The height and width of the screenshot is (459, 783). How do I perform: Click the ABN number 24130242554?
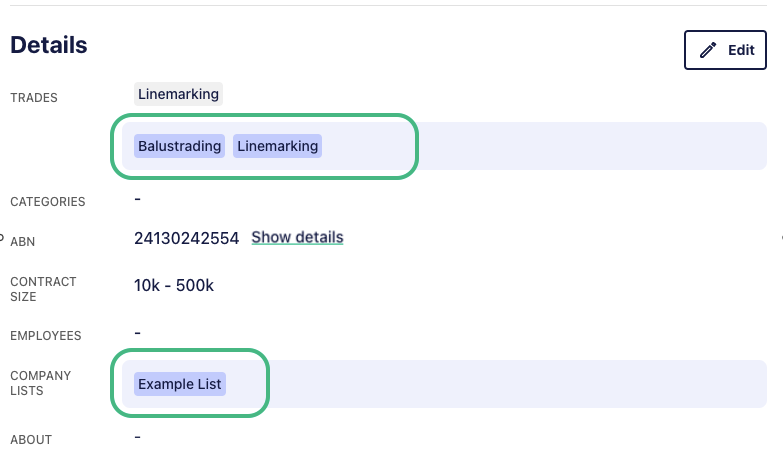(x=186, y=238)
